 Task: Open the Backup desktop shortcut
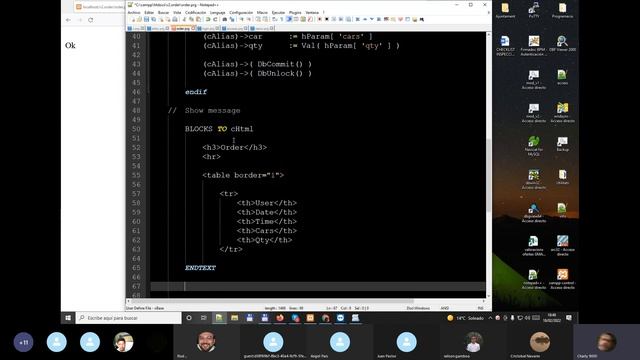point(562,144)
